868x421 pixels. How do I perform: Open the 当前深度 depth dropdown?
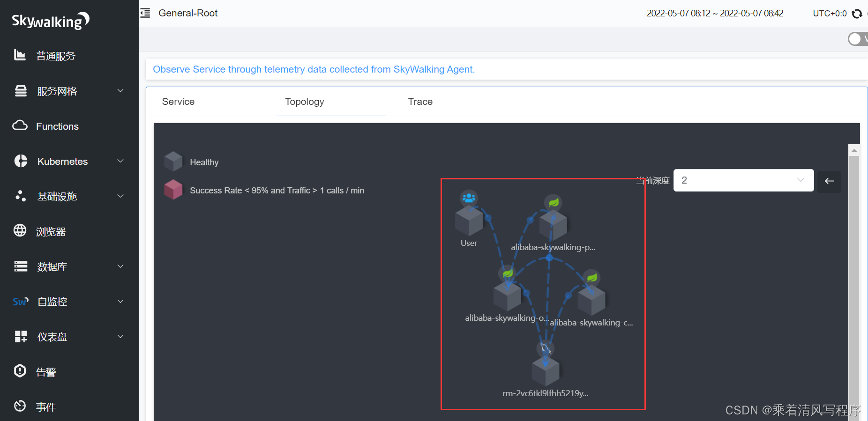[743, 180]
